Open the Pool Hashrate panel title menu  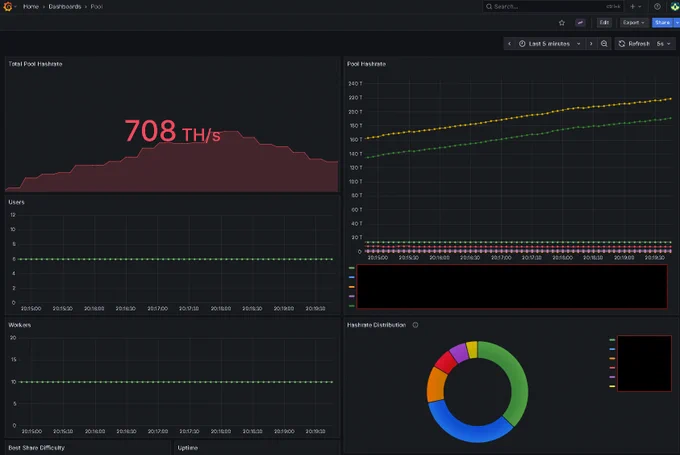[x=366, y=64]
